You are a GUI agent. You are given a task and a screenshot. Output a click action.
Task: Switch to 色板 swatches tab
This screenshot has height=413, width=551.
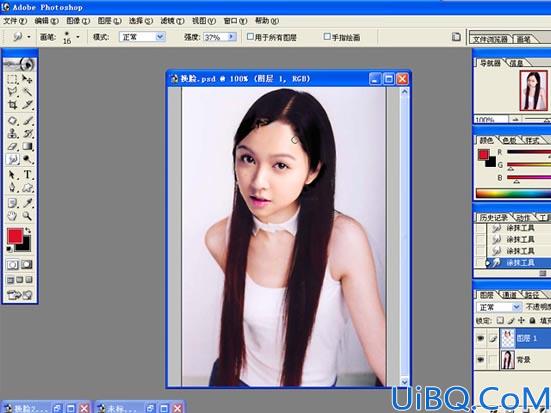[510, 141]
